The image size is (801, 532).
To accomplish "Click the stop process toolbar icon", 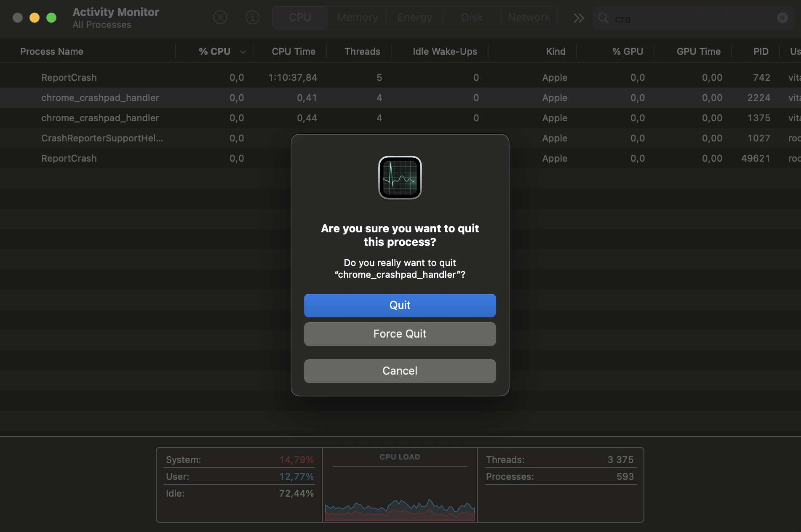I will (220, 17).
